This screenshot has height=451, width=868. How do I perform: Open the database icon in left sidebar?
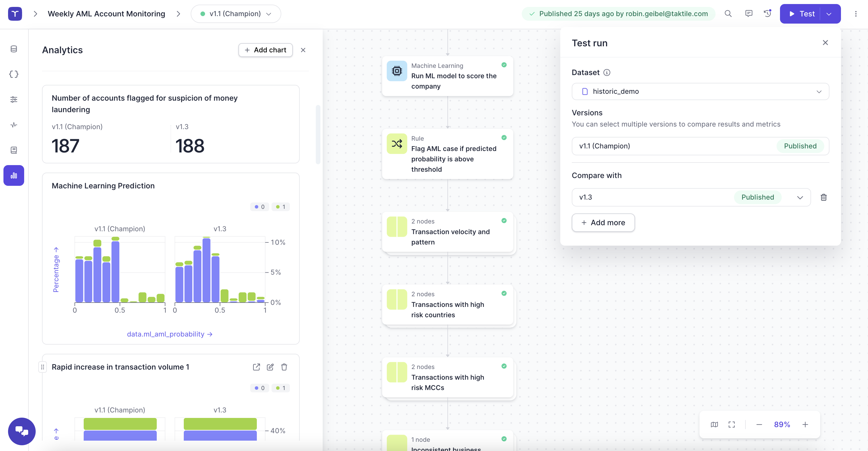click(14, 49)
